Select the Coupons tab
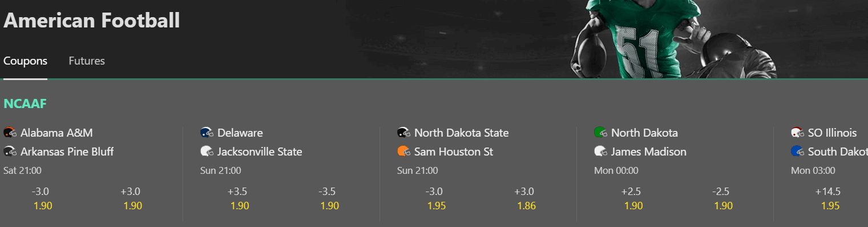The width and height of the screenshot is (868, 227). click(25, 61)
